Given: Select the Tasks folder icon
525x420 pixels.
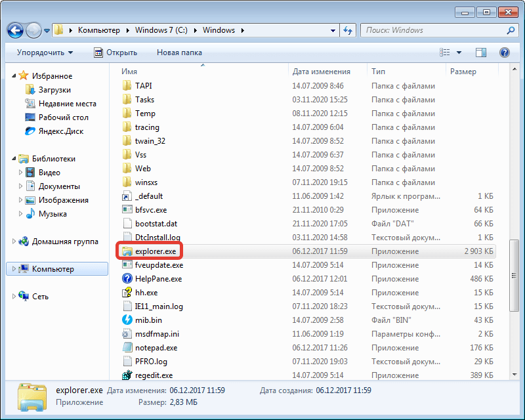Looking at the screenshot, I should point(127,100).
